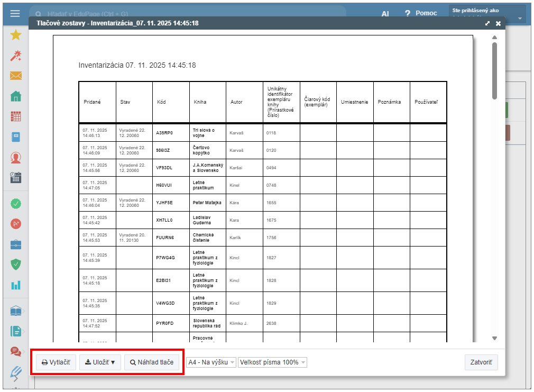Click the report preview vertical scrollbar down arrow
The height and width of the screenshot is (392, 534).
(494, 338)
